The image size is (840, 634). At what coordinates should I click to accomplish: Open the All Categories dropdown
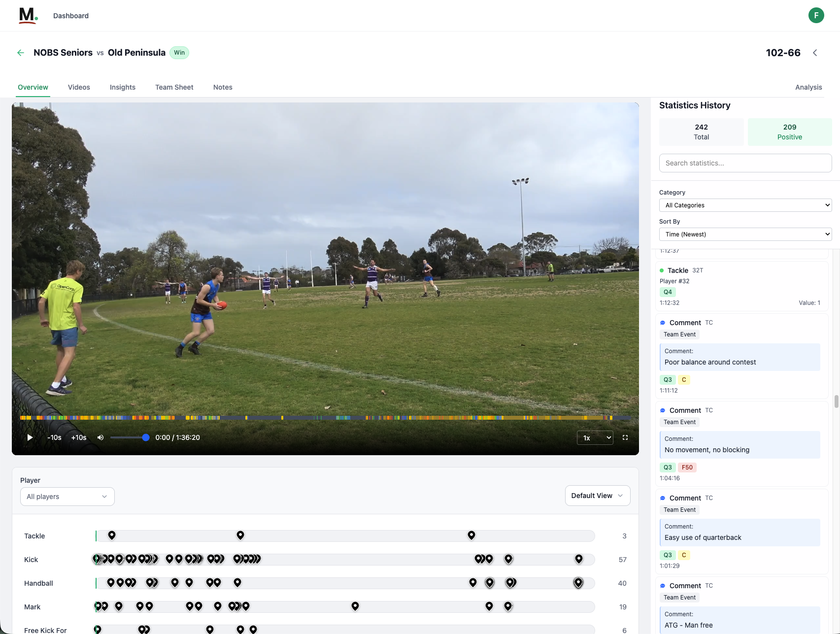click(745, 205)
